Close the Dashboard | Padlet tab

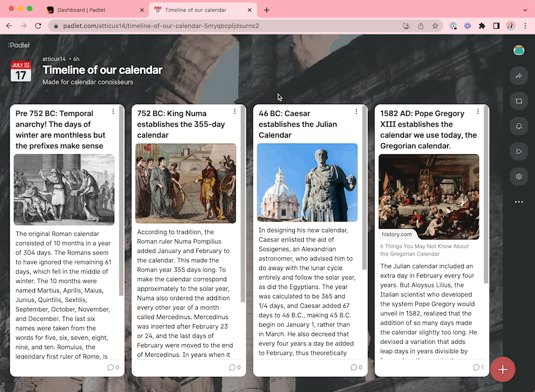(142, 10)
